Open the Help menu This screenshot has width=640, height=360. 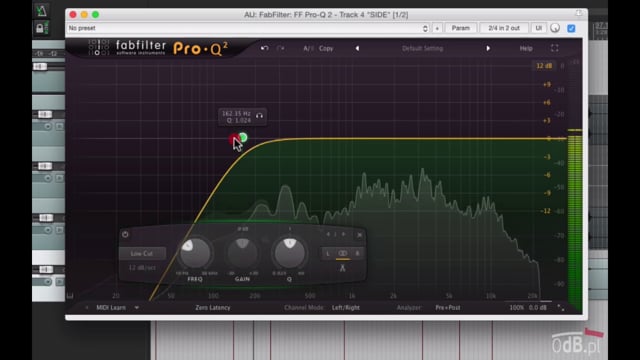point(526,48)
